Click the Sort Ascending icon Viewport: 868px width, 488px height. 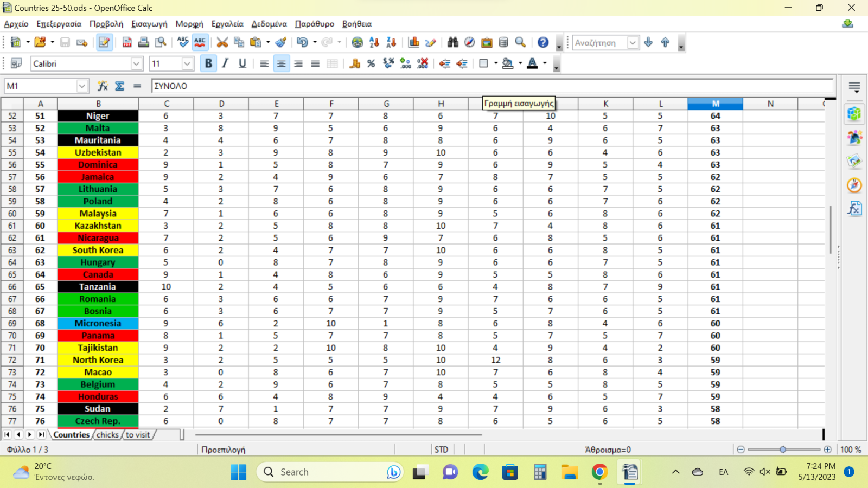pos(374,42)
